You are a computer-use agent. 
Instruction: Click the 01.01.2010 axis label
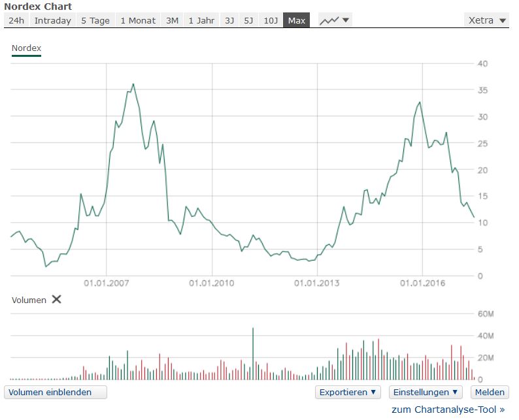coord(212,283)
